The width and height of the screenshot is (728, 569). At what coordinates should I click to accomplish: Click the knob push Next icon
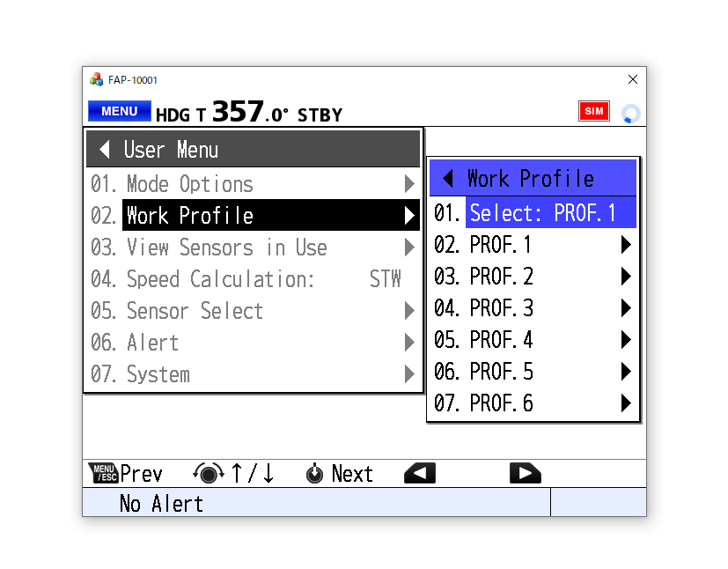(314, 473)
